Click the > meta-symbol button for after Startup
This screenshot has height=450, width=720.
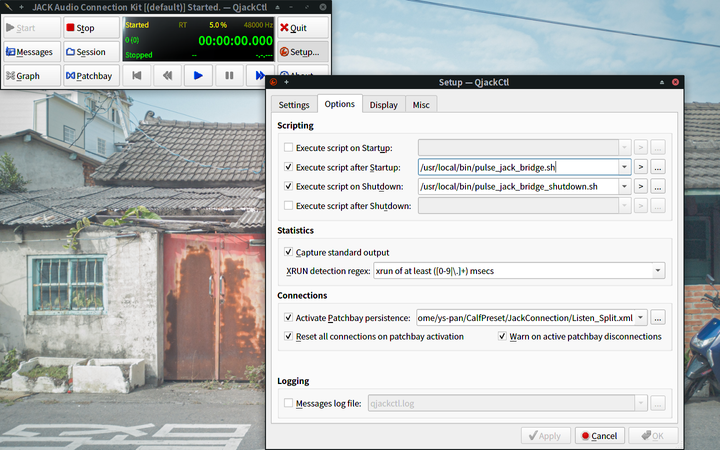pyautogui.click(x=641, y=167)
